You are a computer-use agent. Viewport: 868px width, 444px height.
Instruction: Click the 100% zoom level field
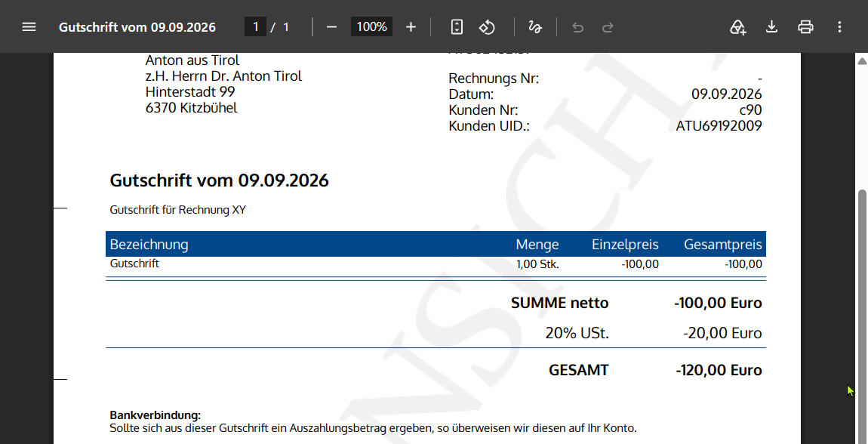tap(371, 26)
